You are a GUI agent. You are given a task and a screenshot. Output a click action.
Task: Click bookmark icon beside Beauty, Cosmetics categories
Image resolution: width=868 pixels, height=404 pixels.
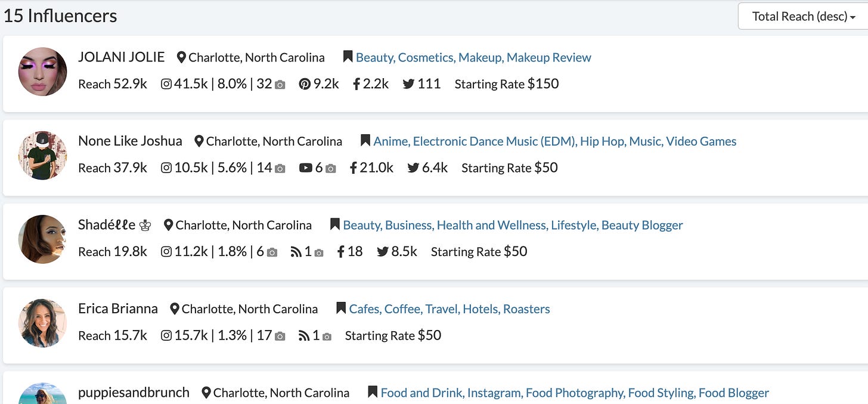pyautogui.click(x=348, y=57)
